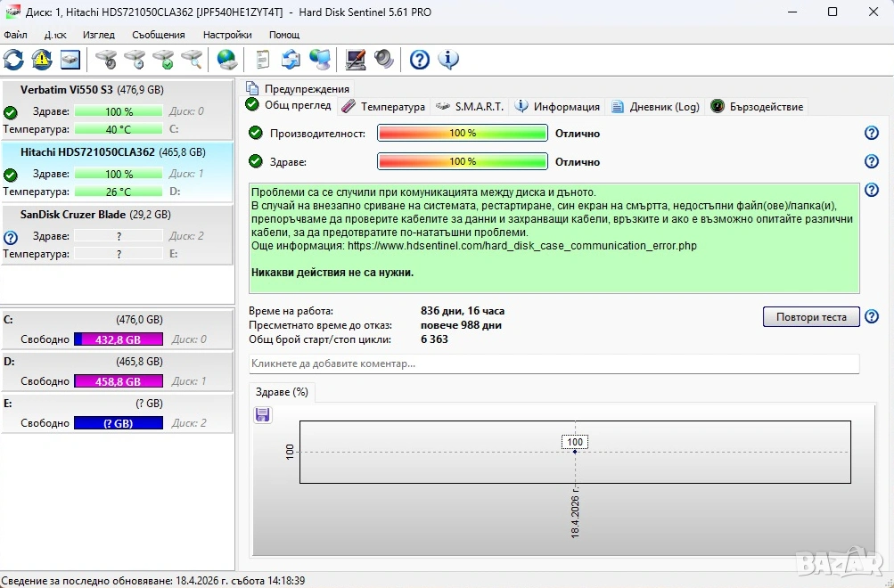
Task: Click the comment input field
Action: pos(554,363)
